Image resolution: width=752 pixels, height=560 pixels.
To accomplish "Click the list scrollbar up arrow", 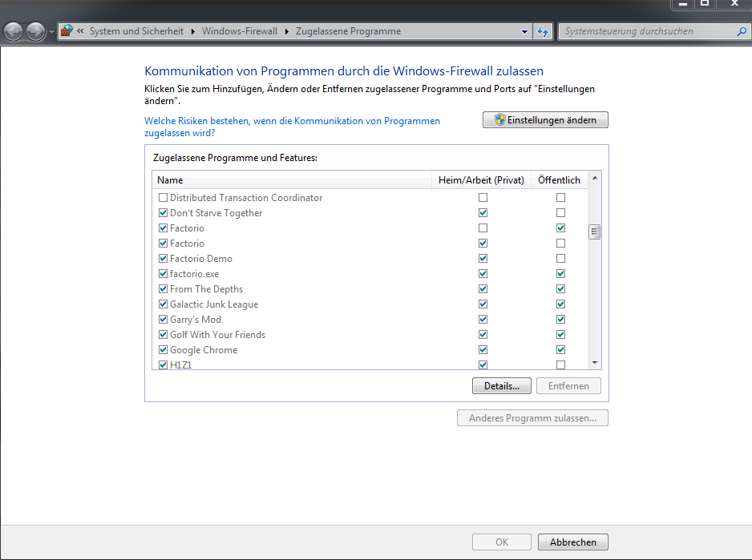I will (595, 179).
